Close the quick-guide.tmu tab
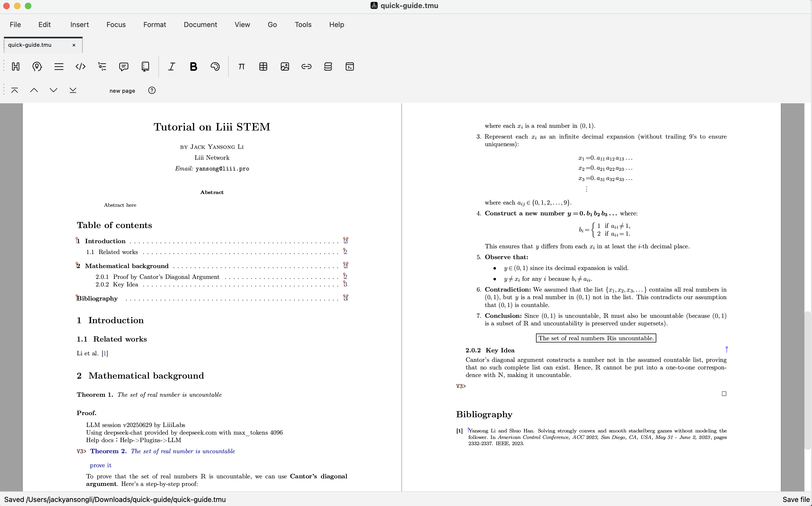 (x=74, y=45)
